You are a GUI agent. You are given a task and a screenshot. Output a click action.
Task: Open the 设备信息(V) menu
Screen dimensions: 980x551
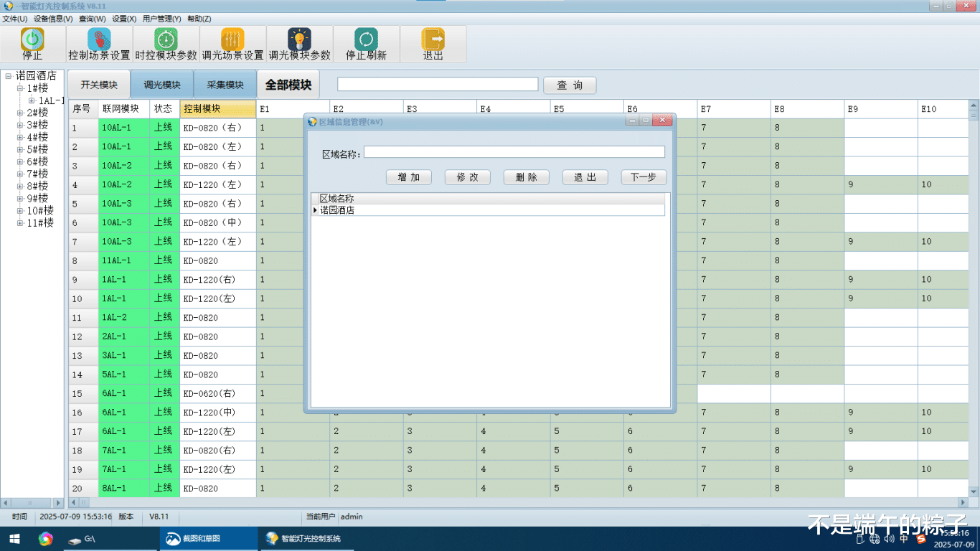click(53, 19)
